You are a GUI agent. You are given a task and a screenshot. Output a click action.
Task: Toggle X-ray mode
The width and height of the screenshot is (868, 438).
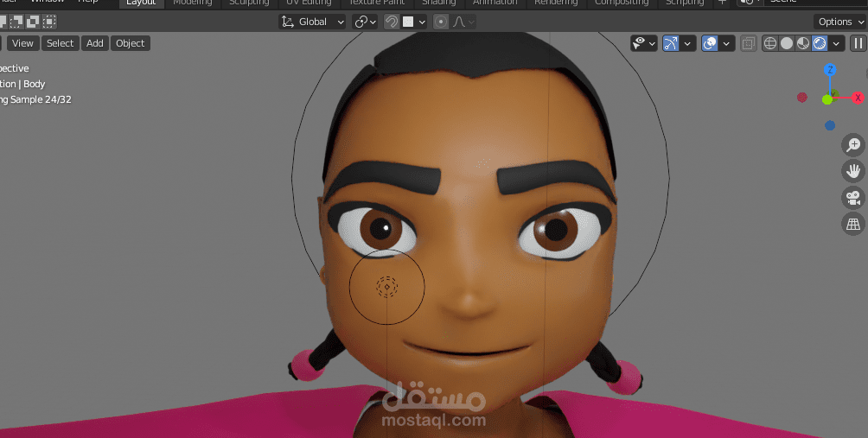click(749, 43)
